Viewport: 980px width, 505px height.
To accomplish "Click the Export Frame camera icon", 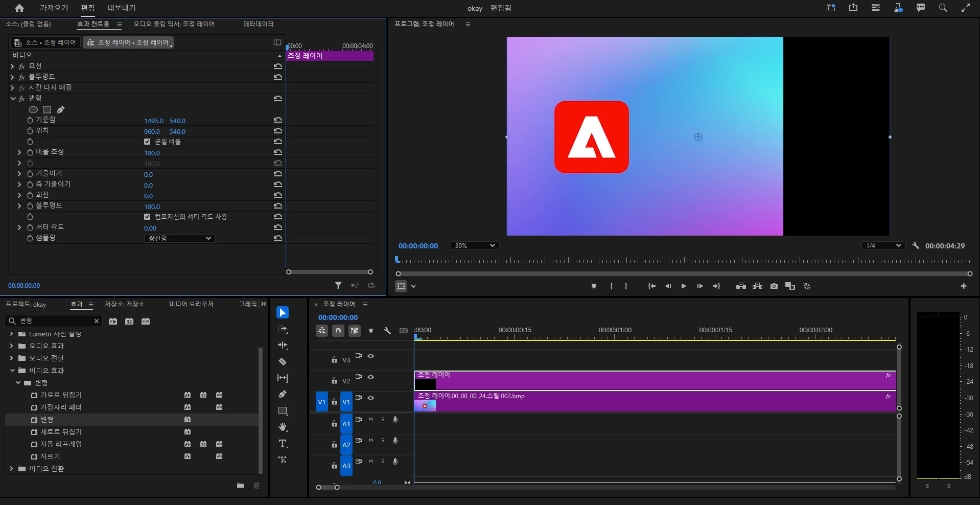I will (774, 286).
